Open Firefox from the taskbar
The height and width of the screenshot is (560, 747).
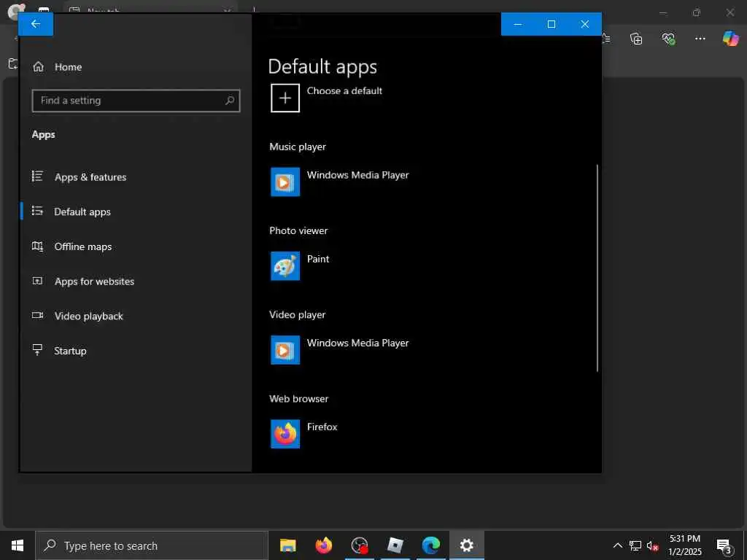[x=323, y=545]
